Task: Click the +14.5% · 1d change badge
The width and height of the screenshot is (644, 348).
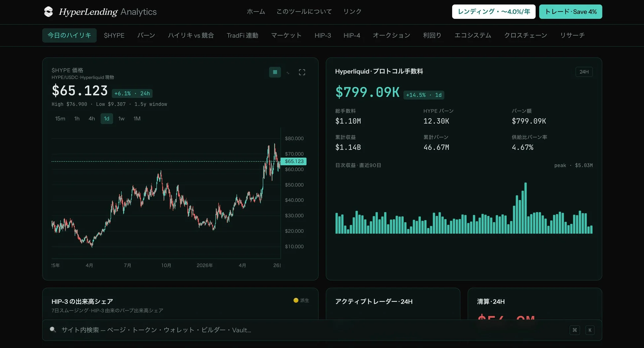Action: click(424, 95)
